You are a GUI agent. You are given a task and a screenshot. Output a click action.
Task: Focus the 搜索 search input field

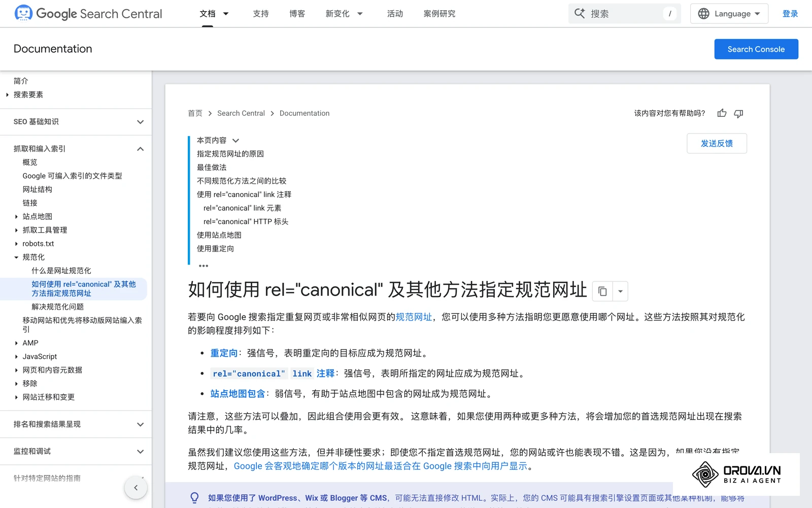(625, 14)
